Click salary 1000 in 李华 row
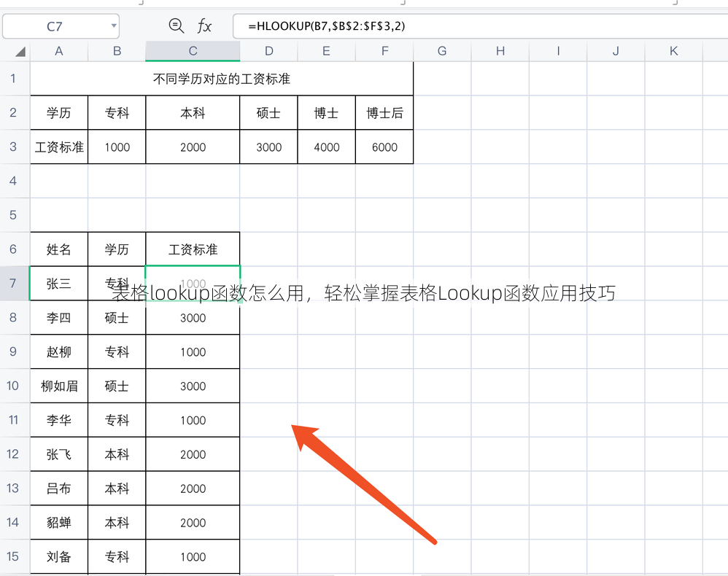 (193, 420)
